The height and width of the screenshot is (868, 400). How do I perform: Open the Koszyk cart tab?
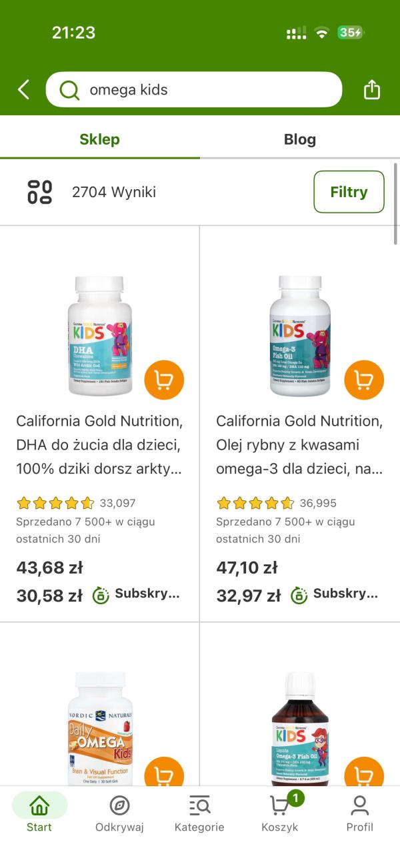click(x=280, y=813)
